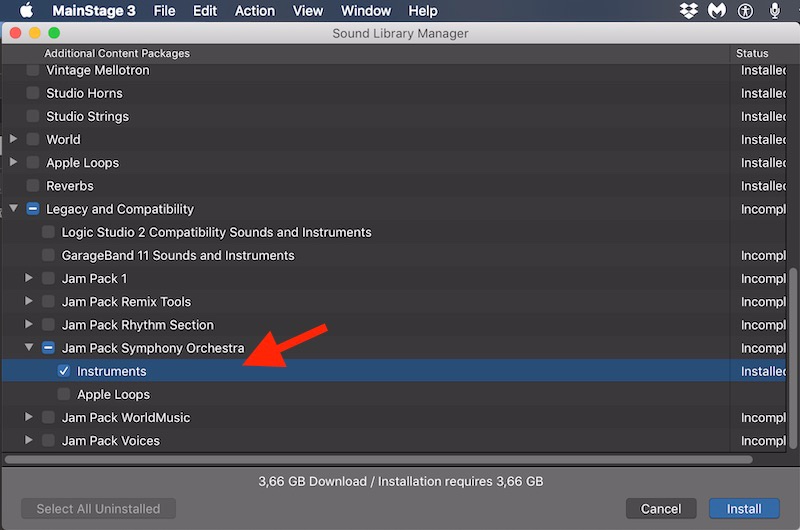
Task: Expand the Jam Pack Rhythm Section row
Action: [x=29, y=324]
